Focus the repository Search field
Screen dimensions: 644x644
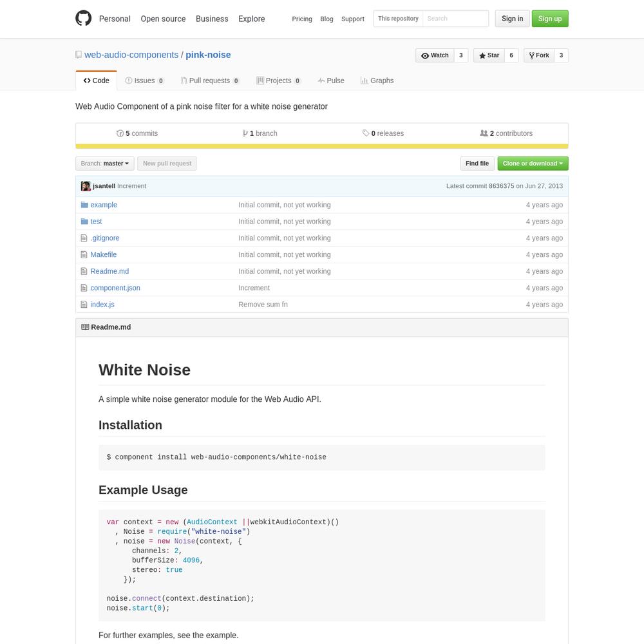tap(455, 19)
